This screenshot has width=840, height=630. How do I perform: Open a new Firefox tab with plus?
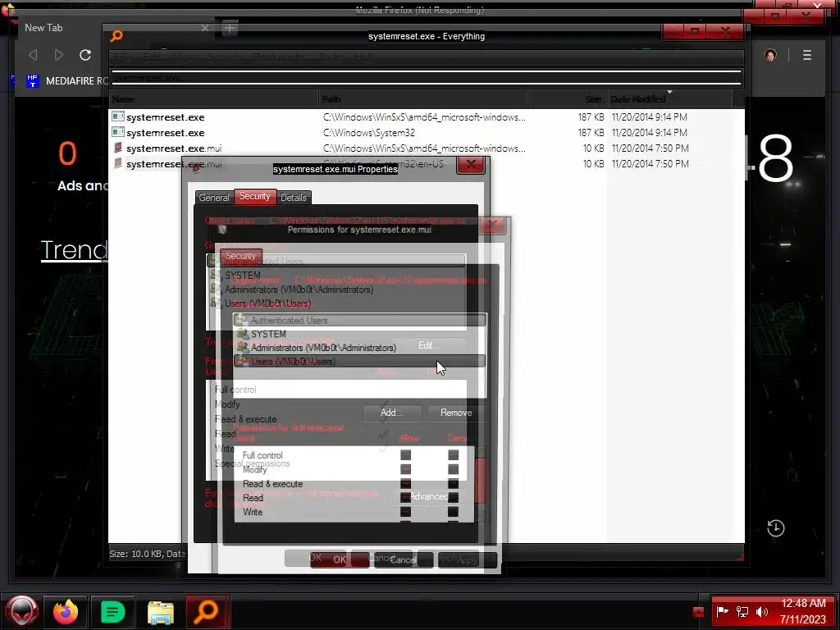(x=230, y=28)
